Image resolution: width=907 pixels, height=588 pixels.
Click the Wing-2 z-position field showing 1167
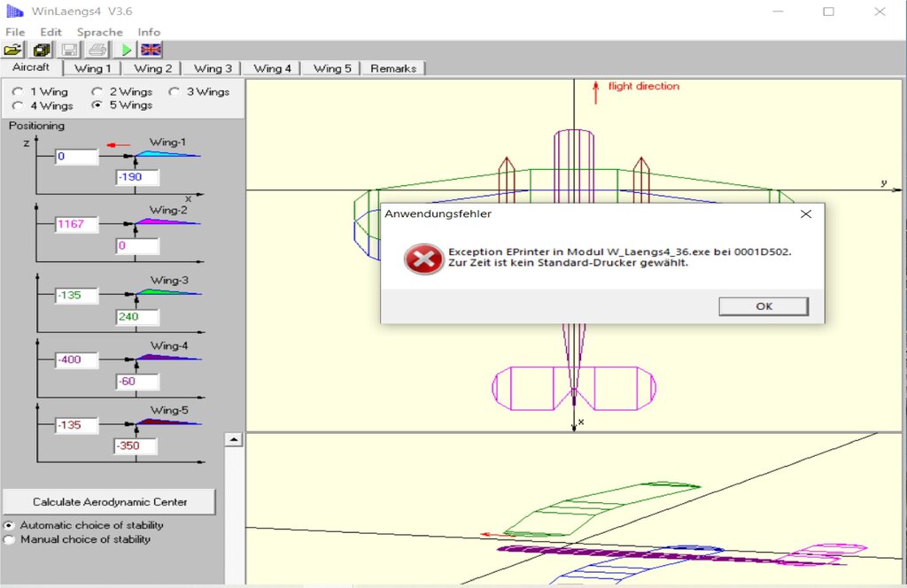pyautogui.click(x=75, y=224)
